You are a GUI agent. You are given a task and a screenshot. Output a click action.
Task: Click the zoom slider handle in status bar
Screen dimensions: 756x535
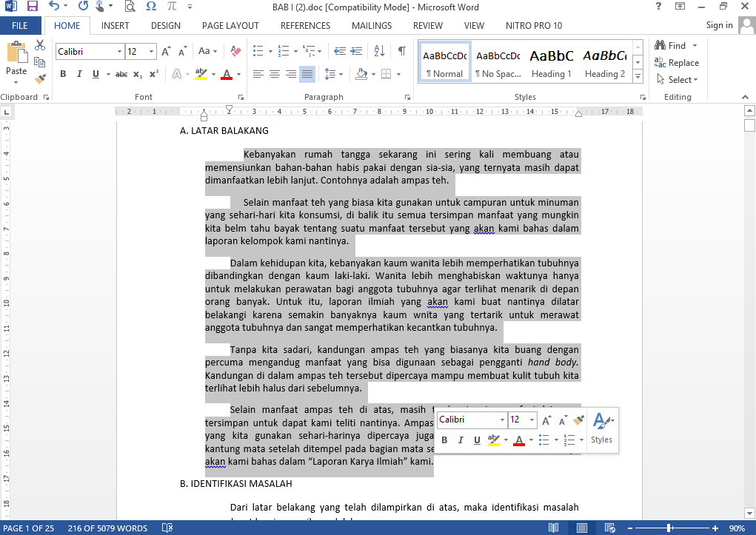click(x=669, y=528)
